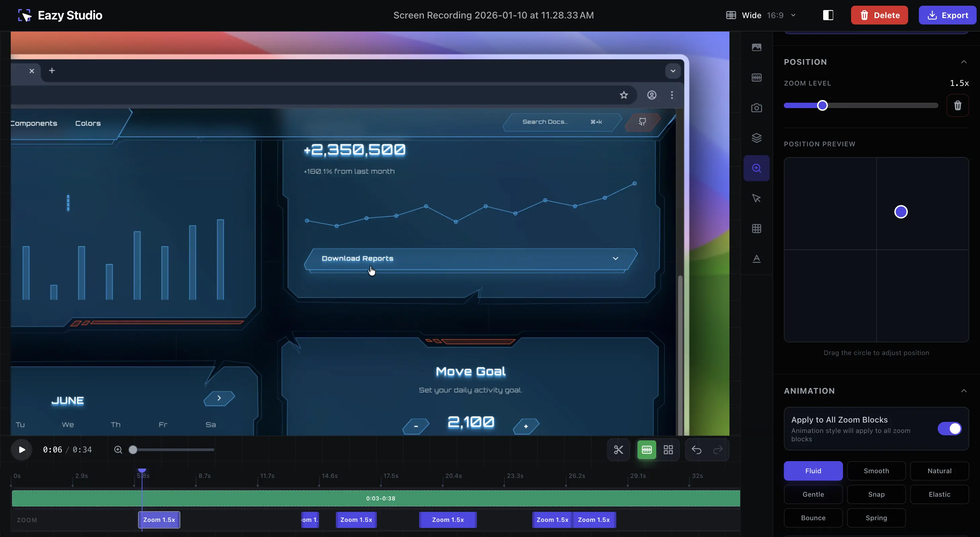Select the cursor settings sidebar icon
The height and width of the screenshot is (537, 980).
tap(756, 198)
